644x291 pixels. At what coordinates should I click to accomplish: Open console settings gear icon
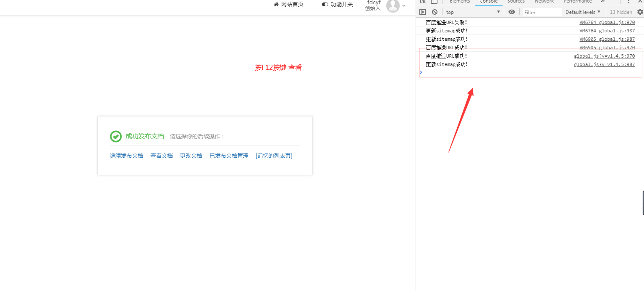pyautogui.click(x=640, y=12)
